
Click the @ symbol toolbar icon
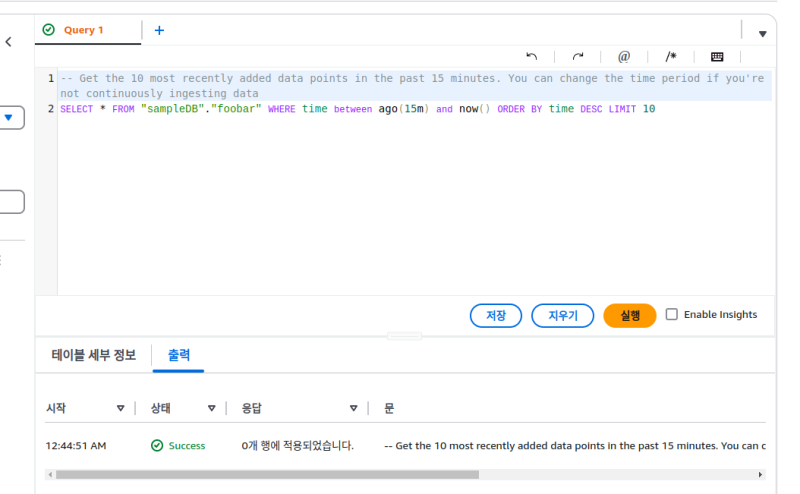point(624,57)
